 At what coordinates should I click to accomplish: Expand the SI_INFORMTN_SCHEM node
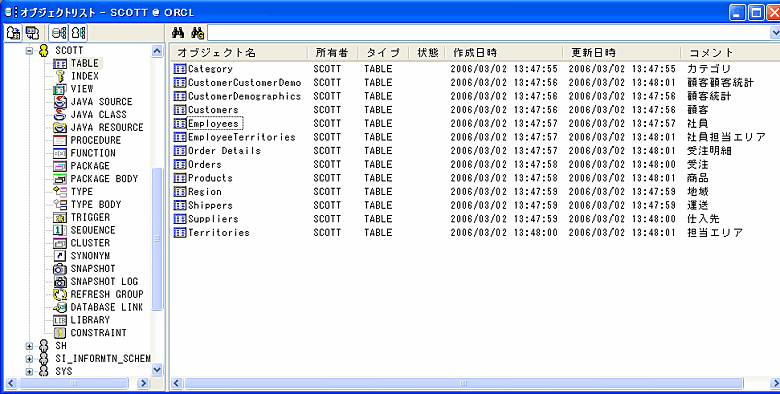click(29, 359)
